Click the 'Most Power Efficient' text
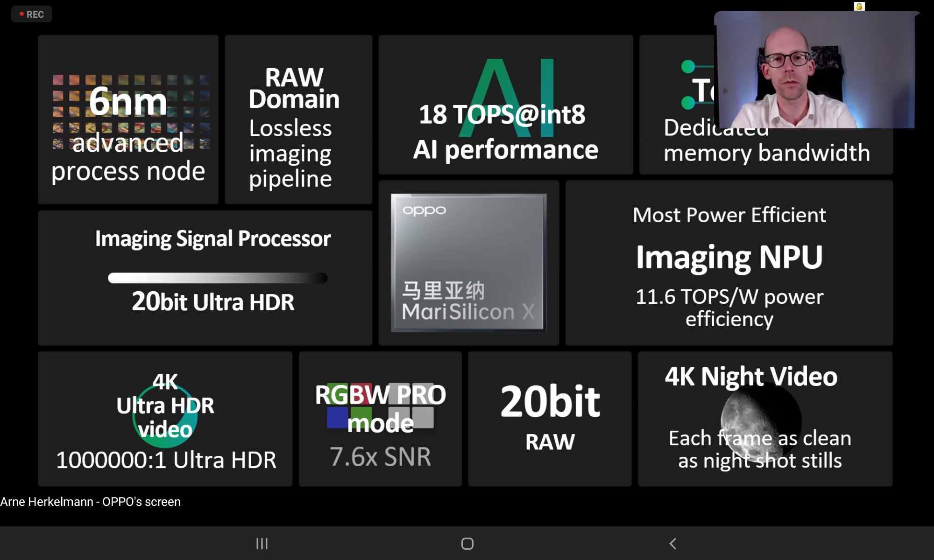 (x=729, y=215)
